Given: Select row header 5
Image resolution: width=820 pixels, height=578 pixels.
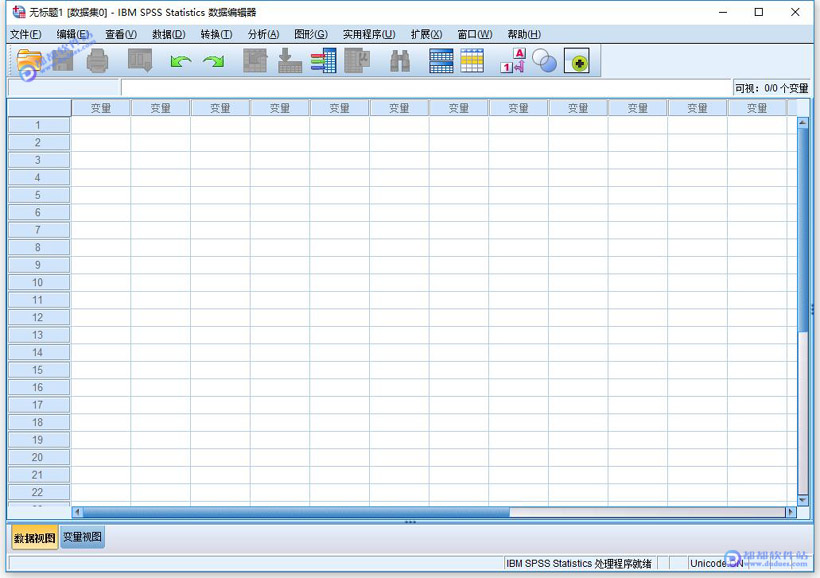Looking at the screenshot, I should tap(39, 195).
